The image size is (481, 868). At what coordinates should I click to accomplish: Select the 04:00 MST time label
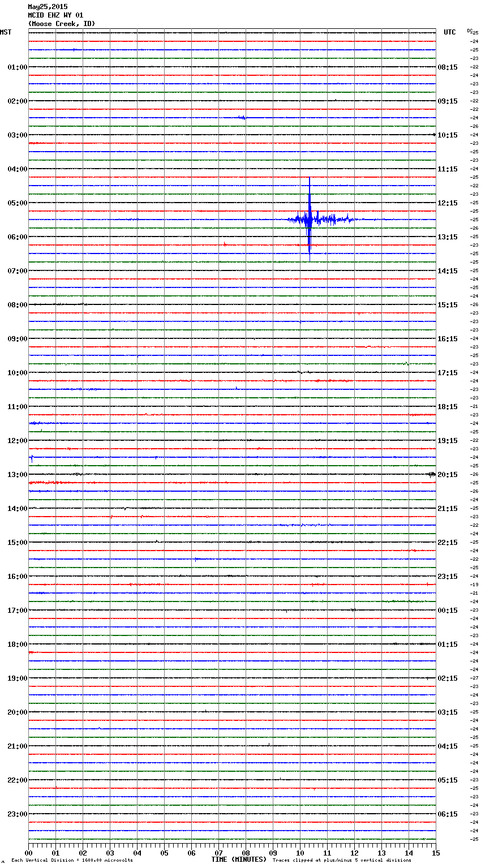click(x=18, y=169)
